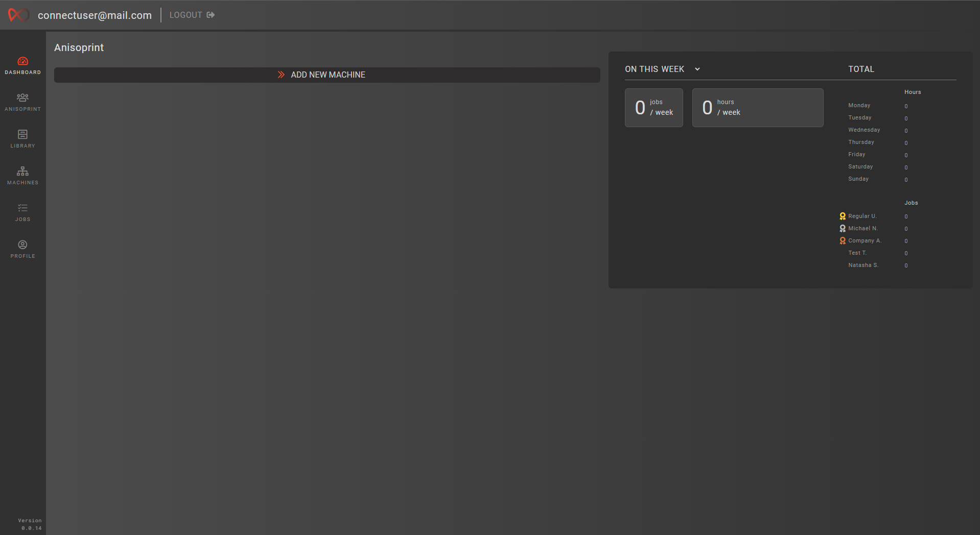
Task: Click the TOTAL header
Action: pyautogui.click(x=861, y=69)
